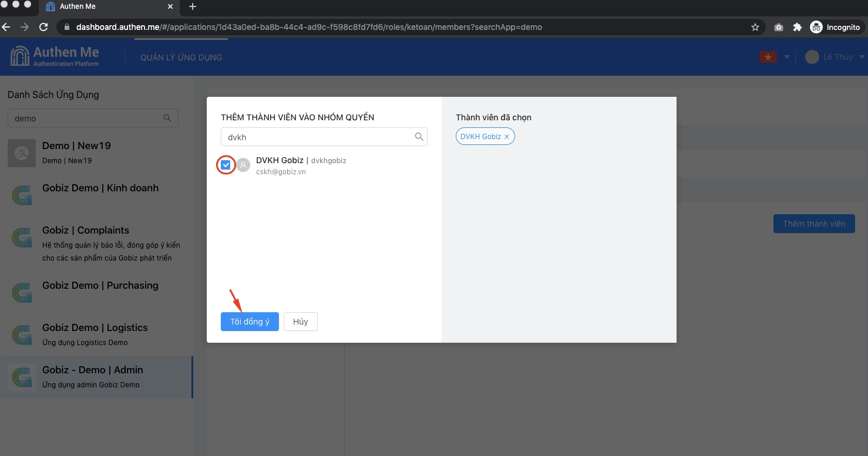868x456 pixels.
Task: Bookmark page with star icon in address bar
Action: (x=755, y=27)
